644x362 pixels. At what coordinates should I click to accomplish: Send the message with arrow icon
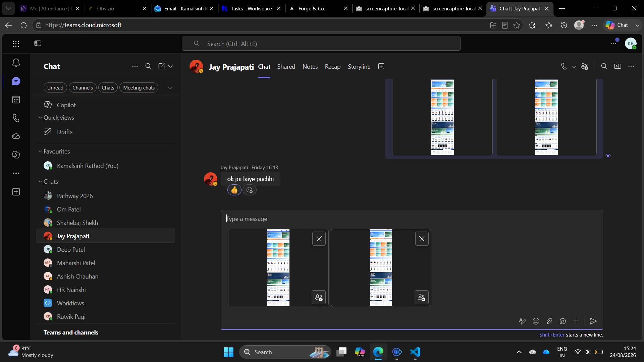[x=593, y=321]
